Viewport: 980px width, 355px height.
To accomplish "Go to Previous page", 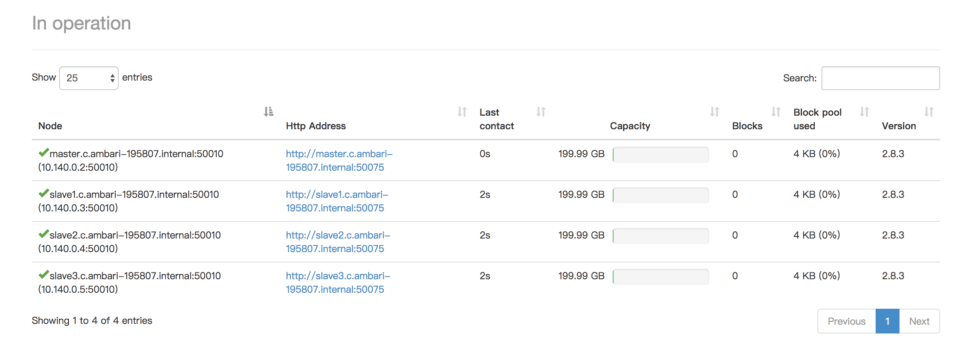I will (847, 321).
